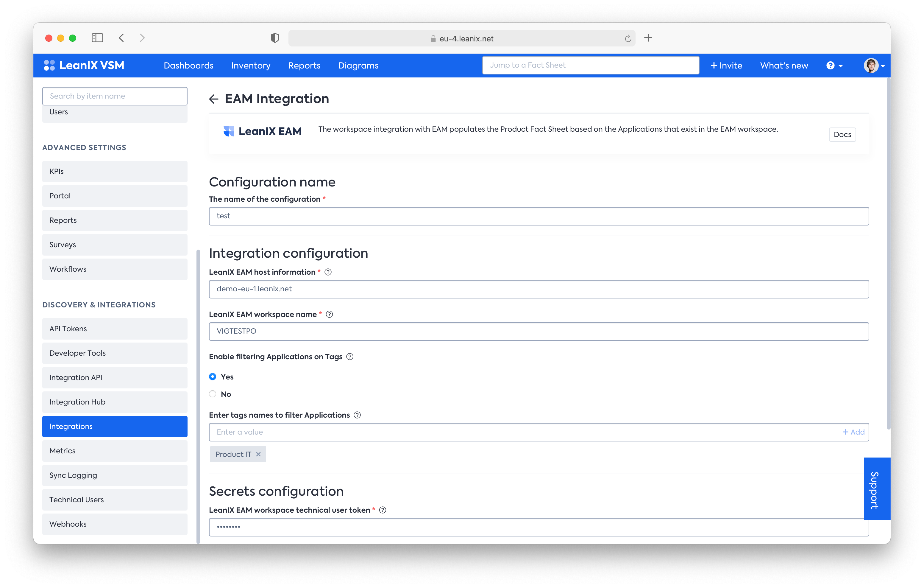Open KPIs in Advanced Settings

(115, 171)
